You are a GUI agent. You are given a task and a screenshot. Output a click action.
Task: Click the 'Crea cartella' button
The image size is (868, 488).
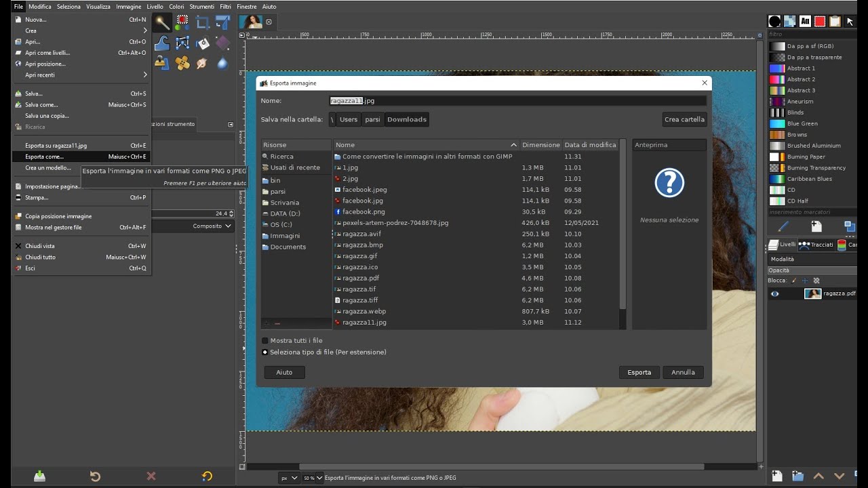point(684,119)
